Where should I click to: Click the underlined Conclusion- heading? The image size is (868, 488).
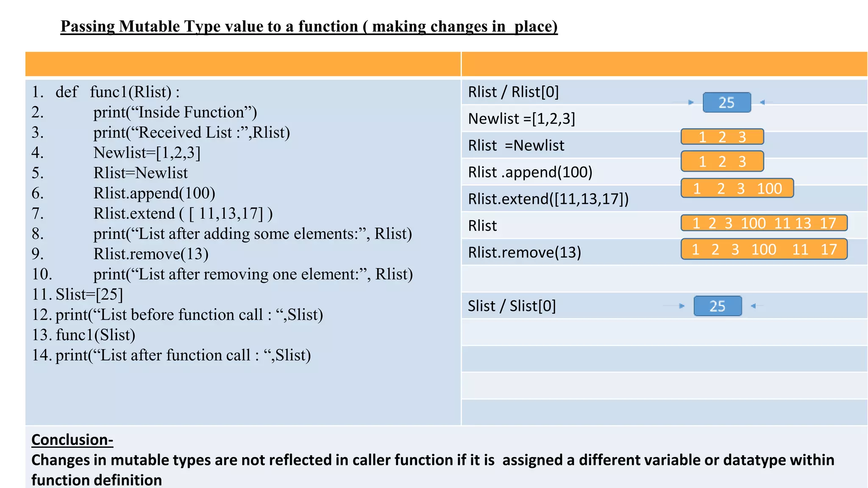coord(72,440)
